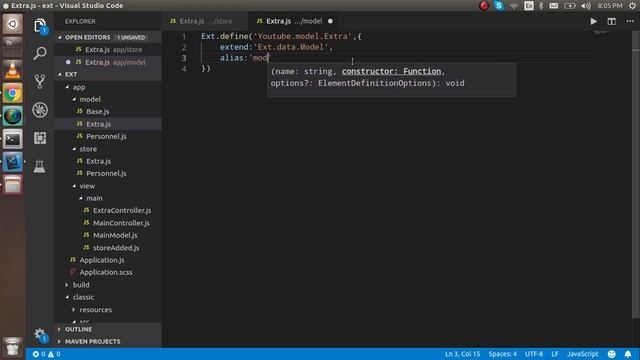Open VLC media player from dock
Image resolution: width=640 pixels, height=360 pixels.
[x=13, y=70]
